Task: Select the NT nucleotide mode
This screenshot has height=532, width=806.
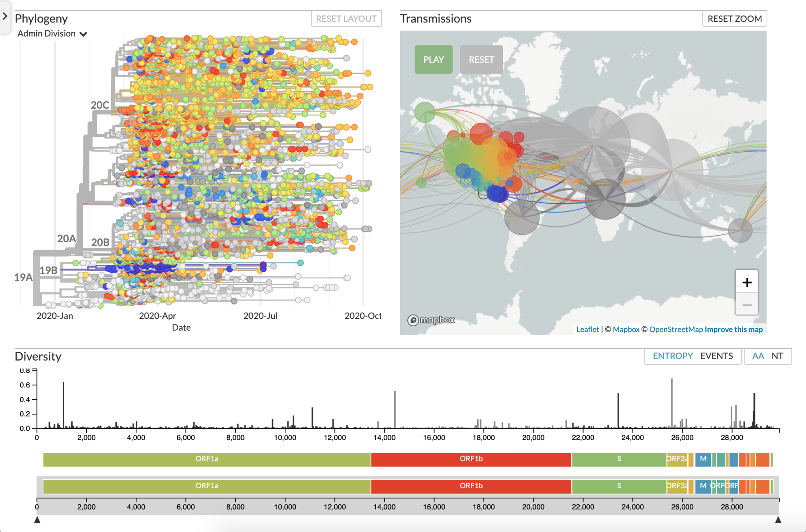Action: [x=777, y=356]
